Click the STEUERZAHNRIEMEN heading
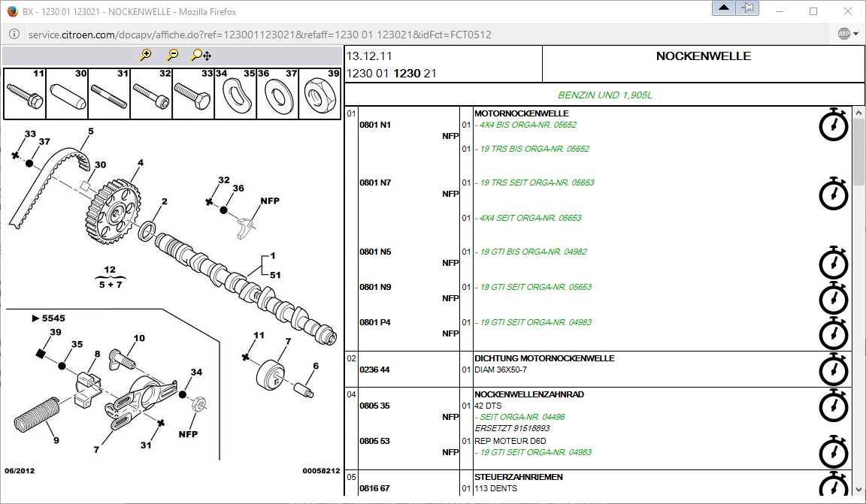This screenshot has width=866, height=504. click(x=519, y=477)
